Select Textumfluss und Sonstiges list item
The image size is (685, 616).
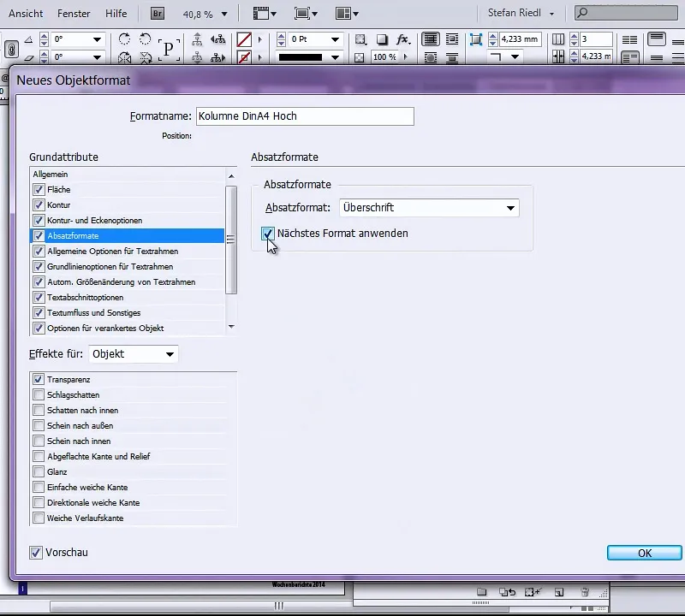127,312
